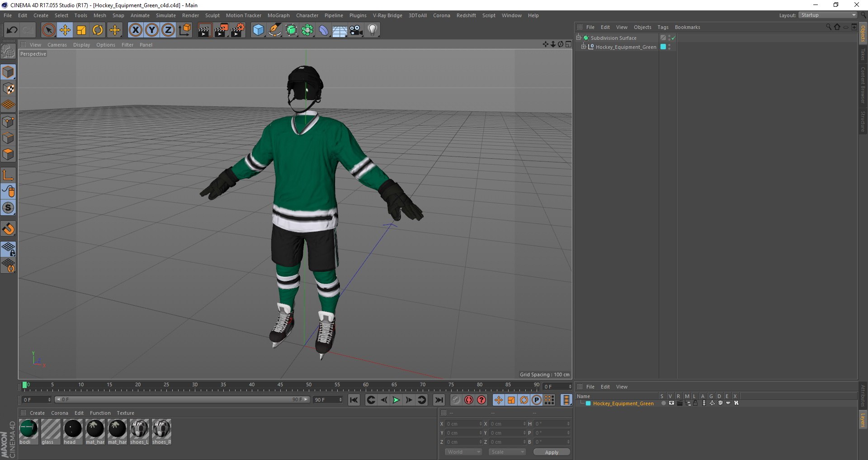The width and height of the screenshot is (868, 460).
Task: Add a light object
Action: pyautogui.click(x=373, y=30)
